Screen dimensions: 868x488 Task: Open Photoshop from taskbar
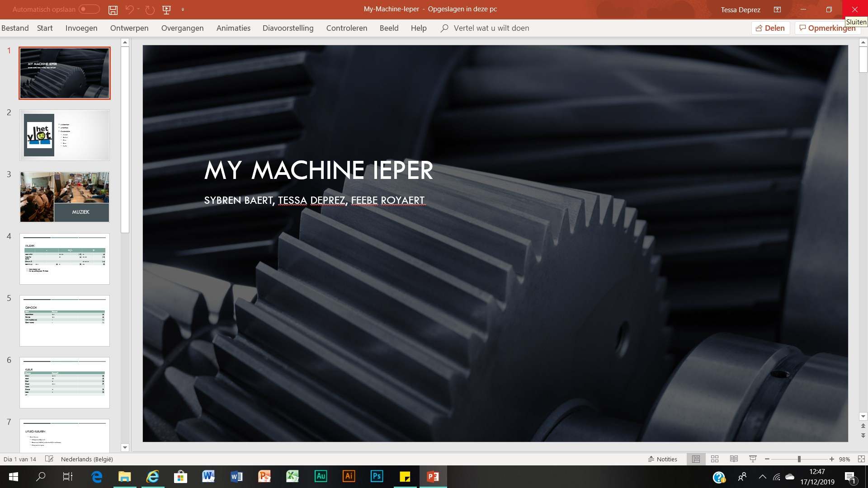pos(377,476)
